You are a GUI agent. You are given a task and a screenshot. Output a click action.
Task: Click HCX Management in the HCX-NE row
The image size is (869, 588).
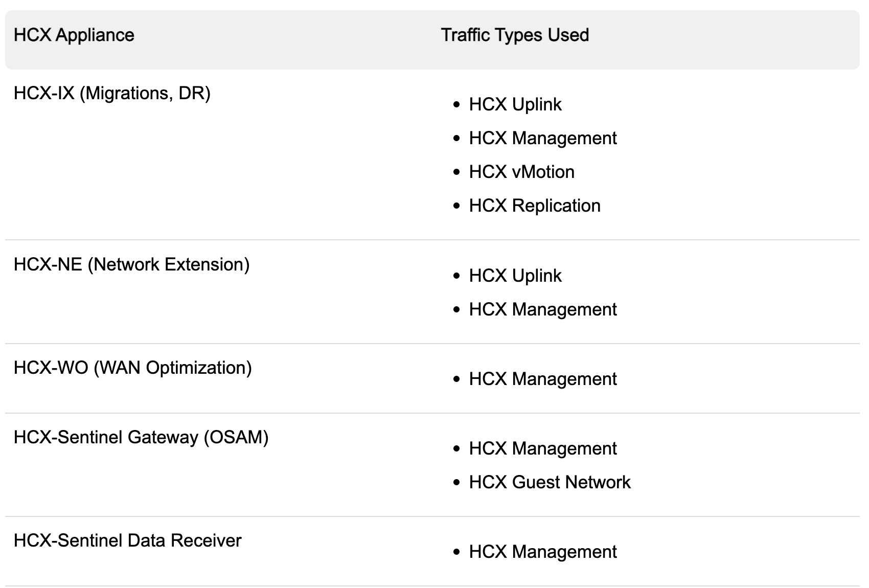tap(542, 310)
